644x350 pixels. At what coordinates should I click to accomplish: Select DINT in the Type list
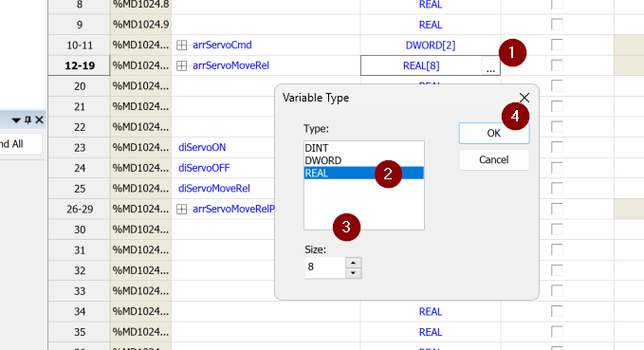[x=363, y=148]
